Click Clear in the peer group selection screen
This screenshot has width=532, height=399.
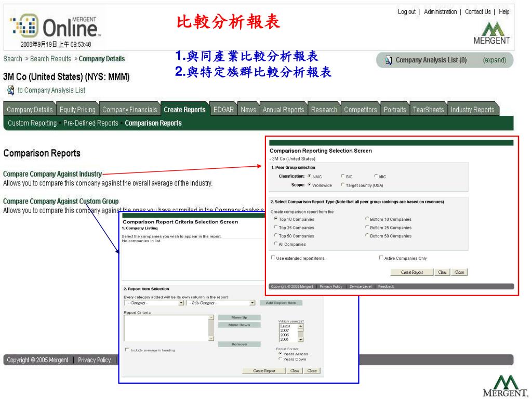442,272
